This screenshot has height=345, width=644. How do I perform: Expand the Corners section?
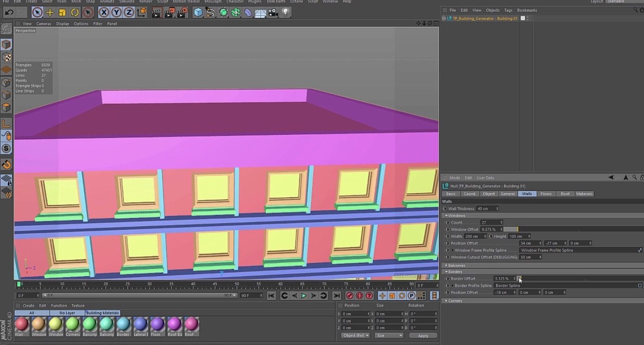[x=447, y=301]
